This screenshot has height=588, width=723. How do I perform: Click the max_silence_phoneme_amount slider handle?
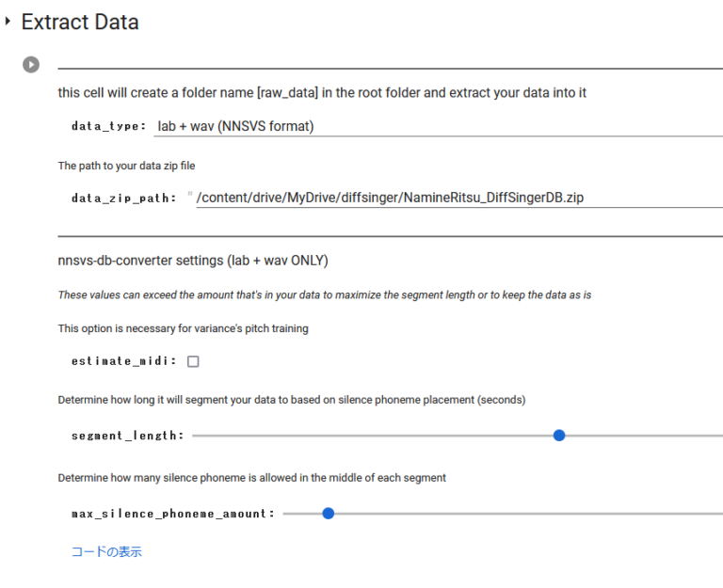pos(328,514)
